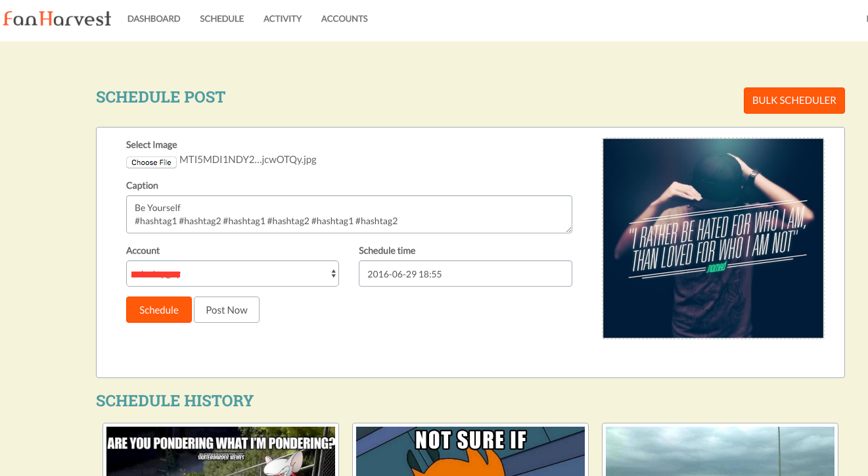Click the FanHarvest logo
Viewport: 868px width, 476px height.
(57, 18)
